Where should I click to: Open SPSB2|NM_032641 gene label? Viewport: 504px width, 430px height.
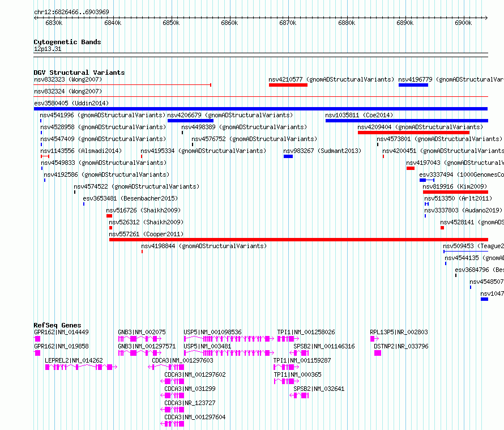[x=319, y=389]
